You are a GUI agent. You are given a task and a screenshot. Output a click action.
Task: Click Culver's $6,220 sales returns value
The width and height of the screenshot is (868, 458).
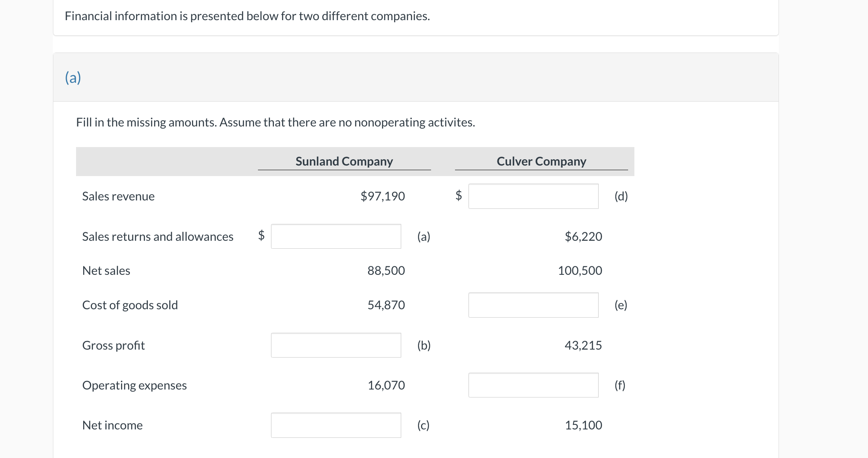coord(583,237)
